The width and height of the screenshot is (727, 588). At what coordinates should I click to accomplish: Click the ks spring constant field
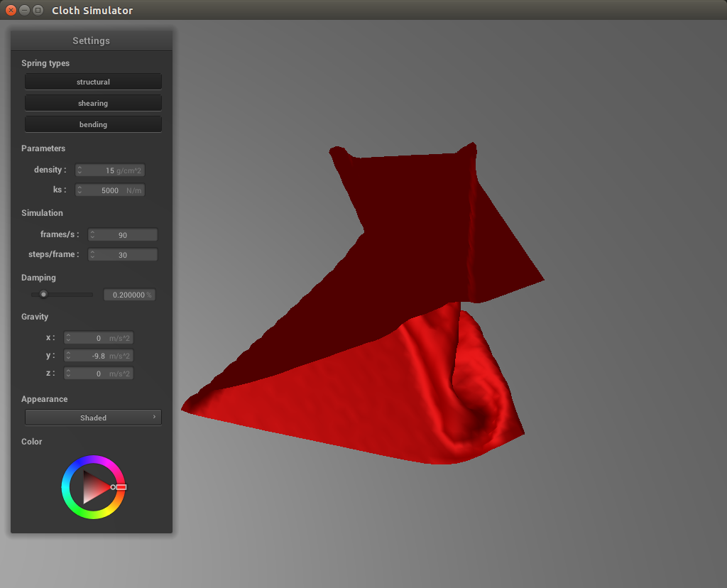(x=114, y=190)
